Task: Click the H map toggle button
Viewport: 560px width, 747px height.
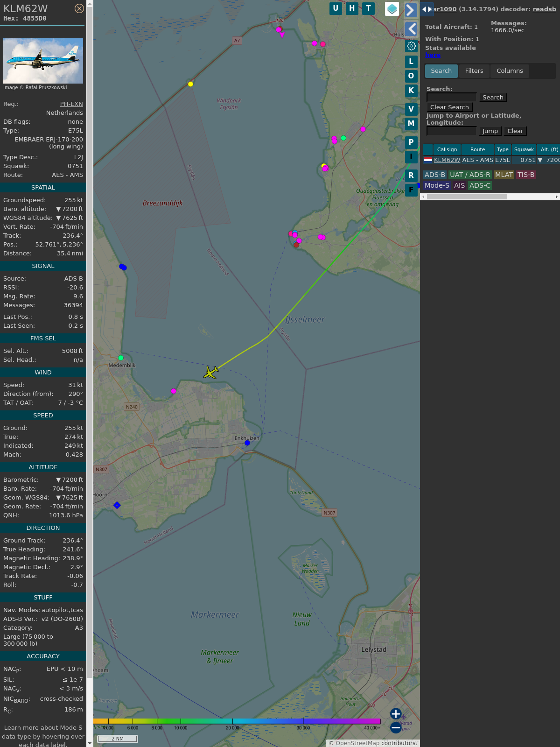Action: (352, 8)
